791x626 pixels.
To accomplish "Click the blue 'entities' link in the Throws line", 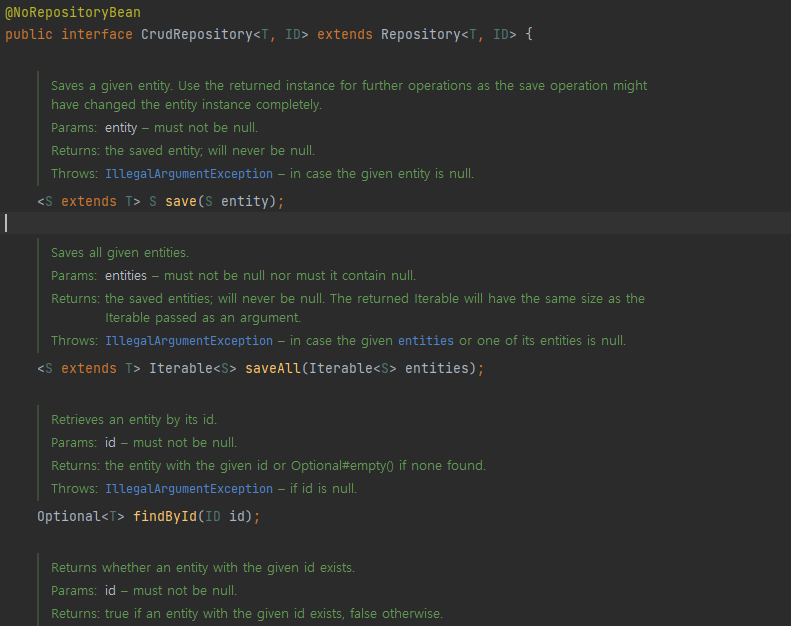I will (426, 340).
